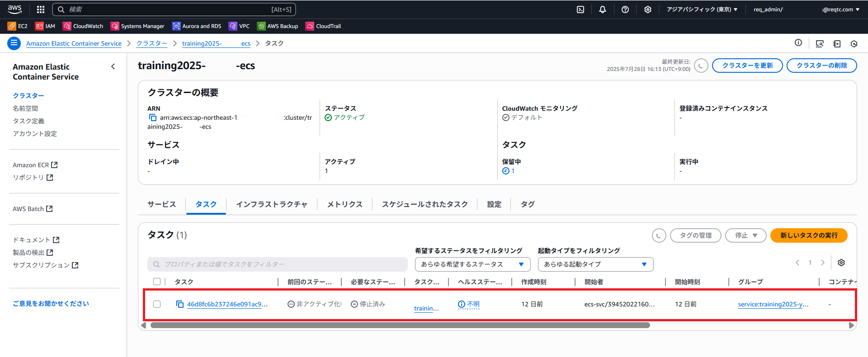Launch CloudShell from the top bar
The image size is (868, 357).
point(580,9)
